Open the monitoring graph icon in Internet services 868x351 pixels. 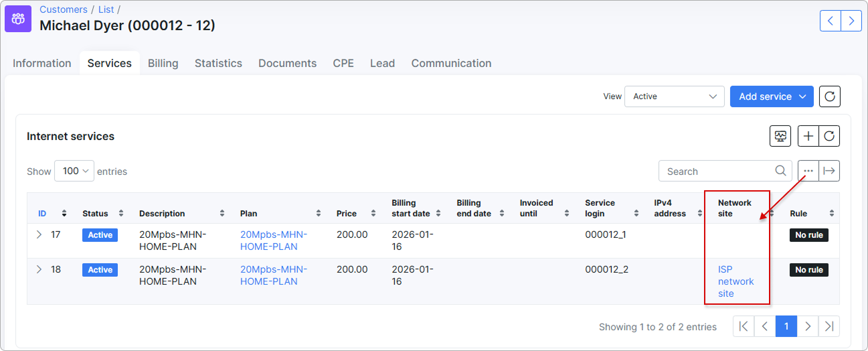[x=780, y=136]
